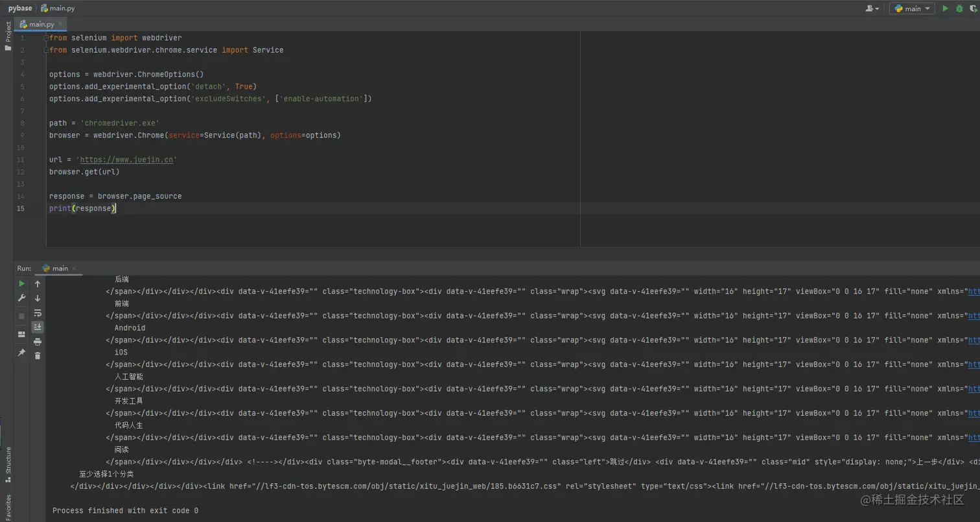This screenshot has width=980, height=522.
Task: Switch to the main.py editor tab
Action: coord(41,24)
